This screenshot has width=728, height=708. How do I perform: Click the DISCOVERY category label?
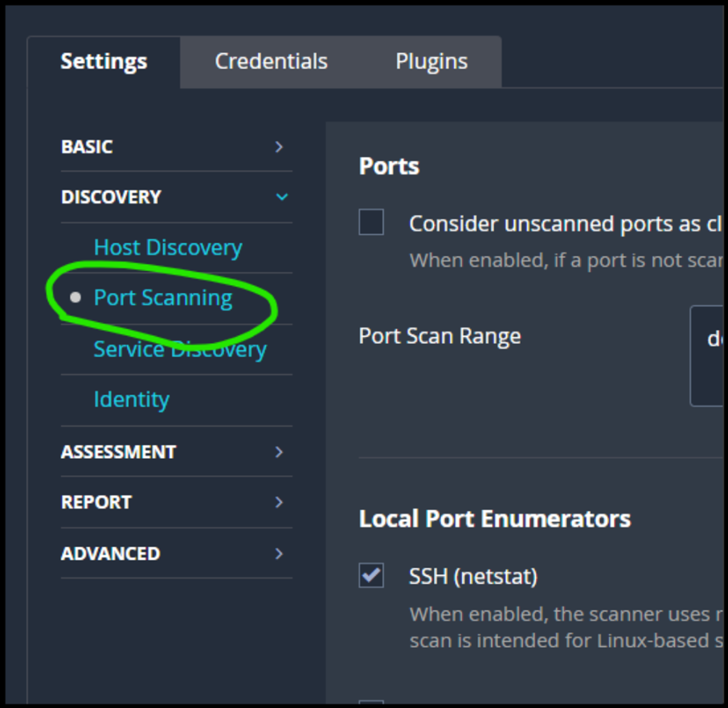(111, 197)
